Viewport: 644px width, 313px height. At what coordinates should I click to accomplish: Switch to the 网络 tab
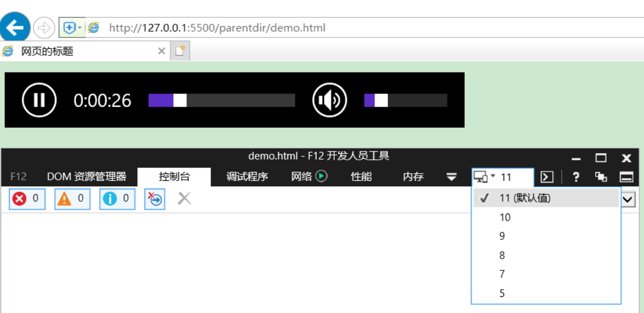click(302, 177)
